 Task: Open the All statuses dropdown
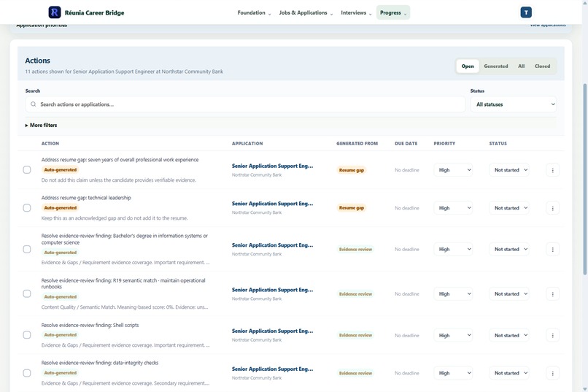pyautogui.click(x=514, y=104)
